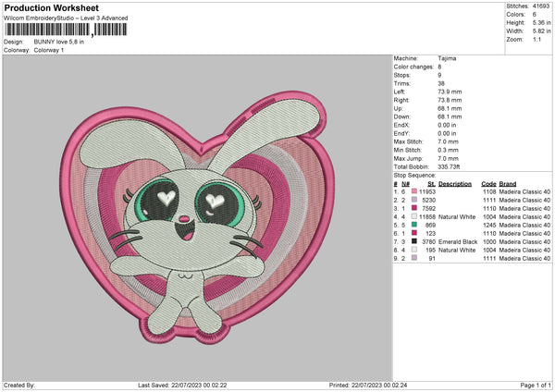The width and height of the screenshot is (555, 392).
Task: Click the Natural White swatch in stop 4
Action: 413,216
